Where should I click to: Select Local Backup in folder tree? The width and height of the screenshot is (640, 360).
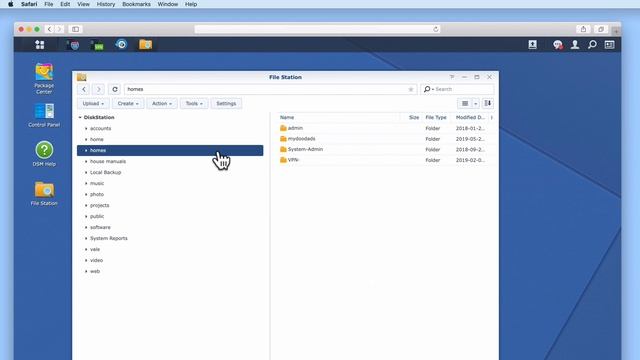[x=105, y=173]
